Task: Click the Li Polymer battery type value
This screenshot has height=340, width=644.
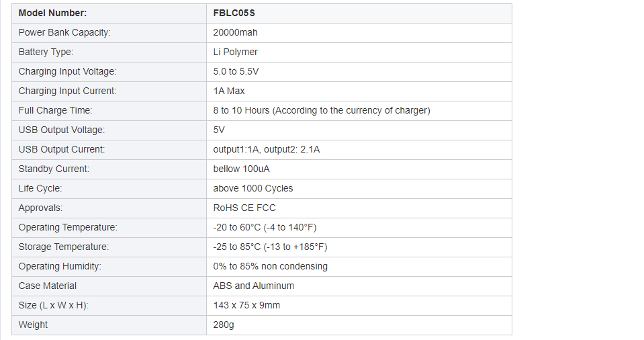Action: point(235,52)
